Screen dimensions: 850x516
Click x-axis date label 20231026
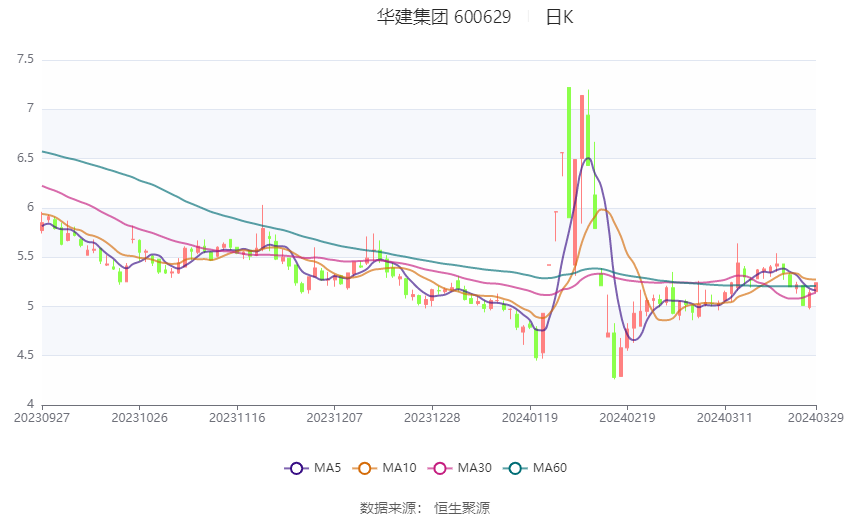pyautogui.click(x=139, y=418)
